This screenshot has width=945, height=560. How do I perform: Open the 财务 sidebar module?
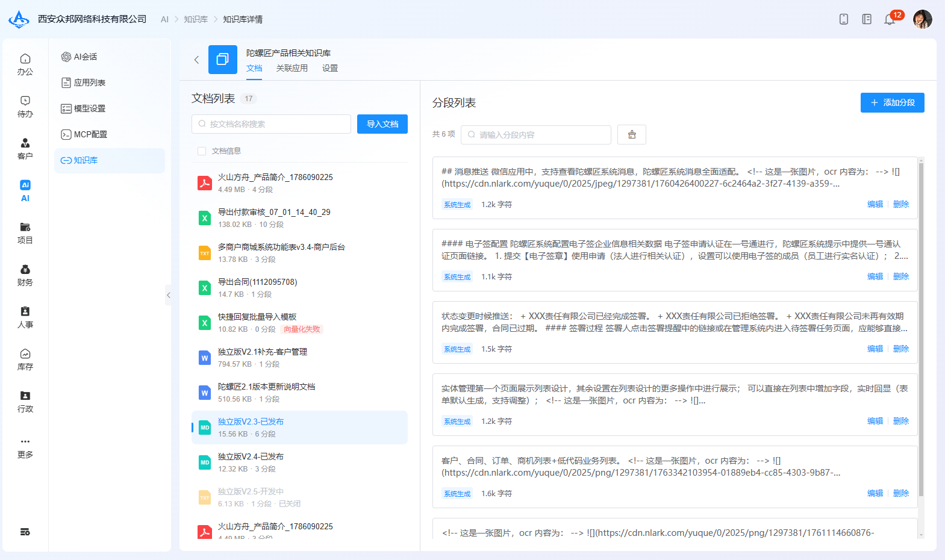tap(25, 275)
